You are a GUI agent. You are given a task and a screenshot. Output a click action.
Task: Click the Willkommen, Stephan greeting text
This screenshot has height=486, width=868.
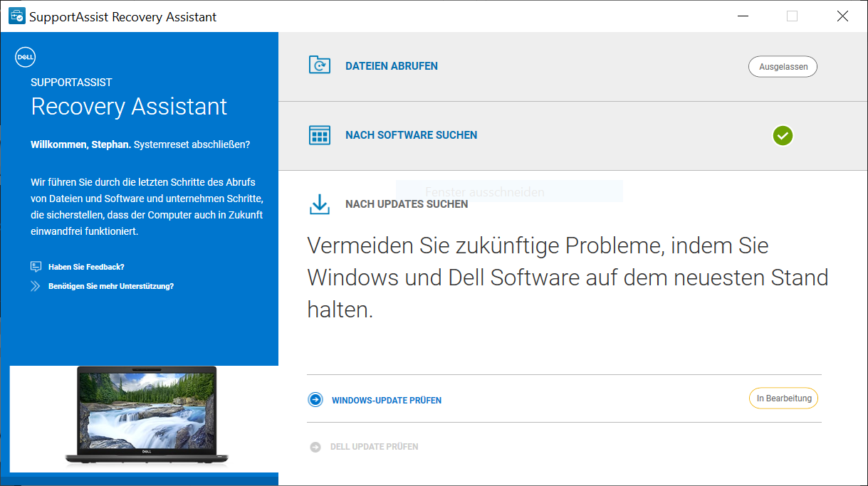click(80, 144)
